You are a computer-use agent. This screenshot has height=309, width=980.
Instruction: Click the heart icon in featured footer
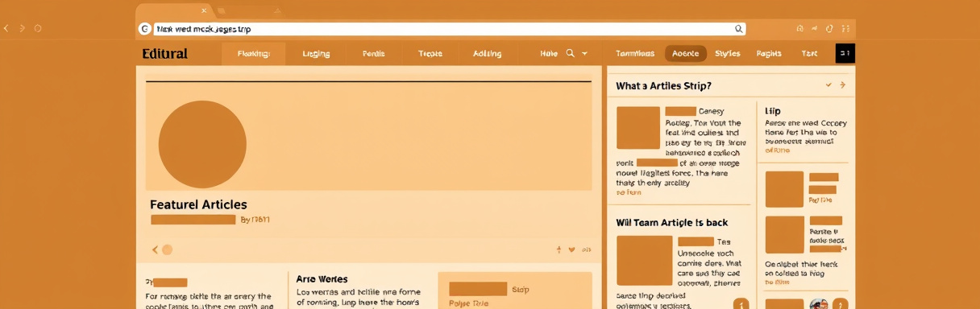[571, 250]
